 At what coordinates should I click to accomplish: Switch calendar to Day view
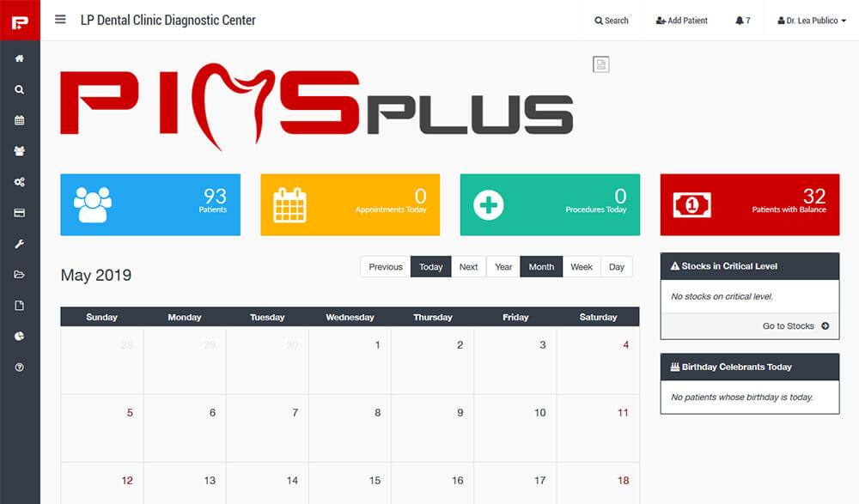coord(617,267)
